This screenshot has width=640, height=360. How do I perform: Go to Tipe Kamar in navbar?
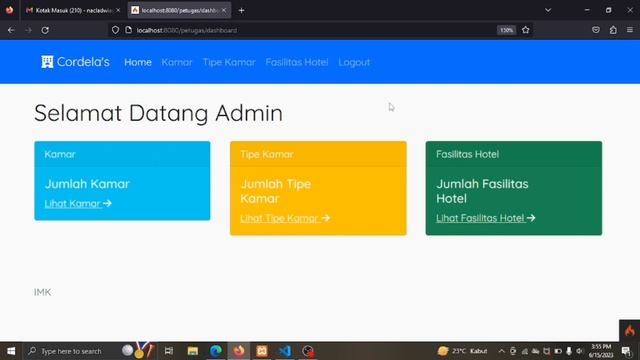click(x=229, y=62)
